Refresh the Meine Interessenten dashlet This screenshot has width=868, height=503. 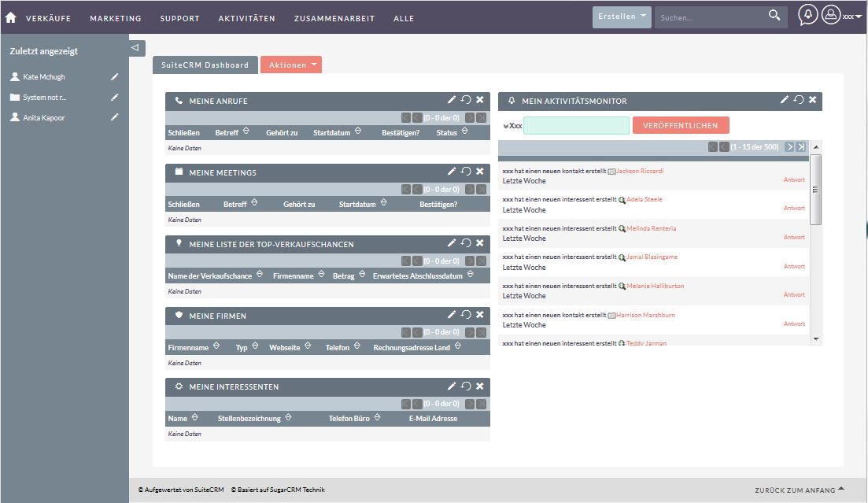coord(466,386)
